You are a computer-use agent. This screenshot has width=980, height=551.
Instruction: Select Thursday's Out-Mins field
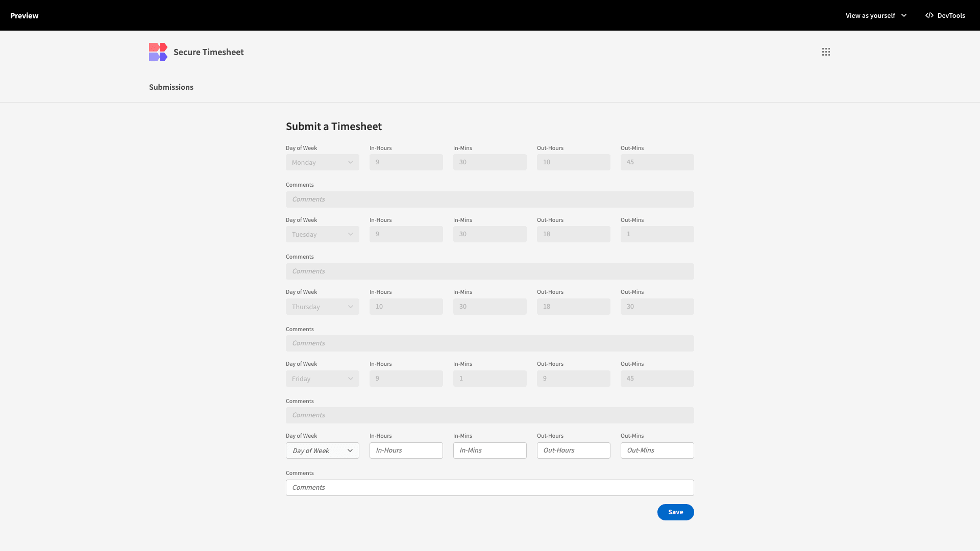[x=657, y=307]
